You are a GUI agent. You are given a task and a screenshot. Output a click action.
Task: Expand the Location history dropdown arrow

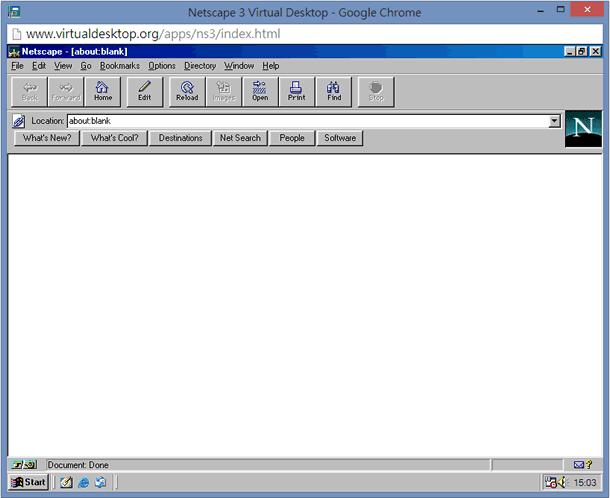click(554, 121)
